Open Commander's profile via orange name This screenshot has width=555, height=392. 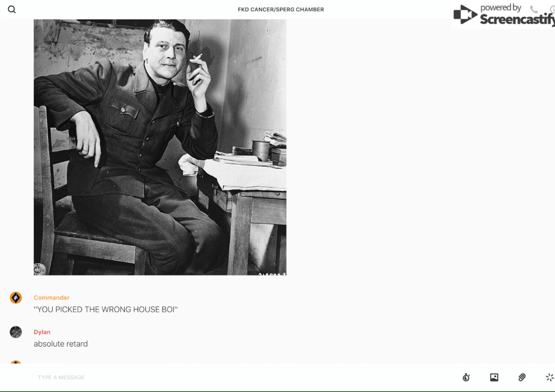[52, 297]
